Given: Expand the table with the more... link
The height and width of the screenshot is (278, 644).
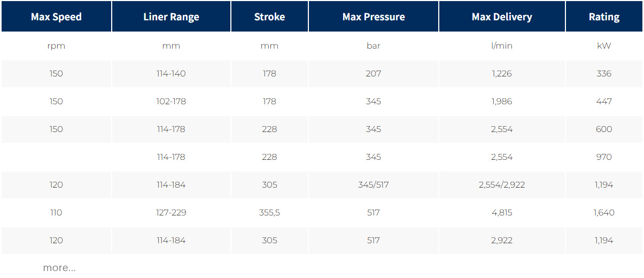Looking at the screenshot, I should point(59,268).
